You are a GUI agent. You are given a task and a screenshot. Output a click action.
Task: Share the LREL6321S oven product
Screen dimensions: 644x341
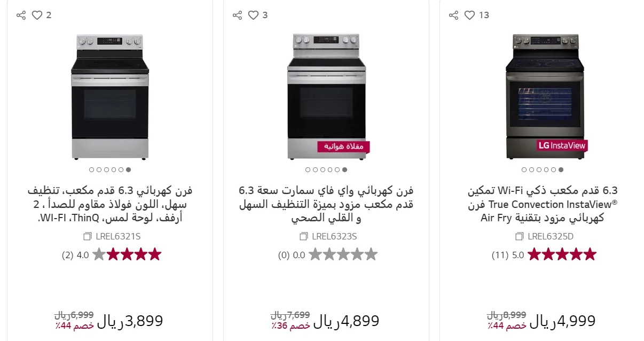click(x=21, y=15)
